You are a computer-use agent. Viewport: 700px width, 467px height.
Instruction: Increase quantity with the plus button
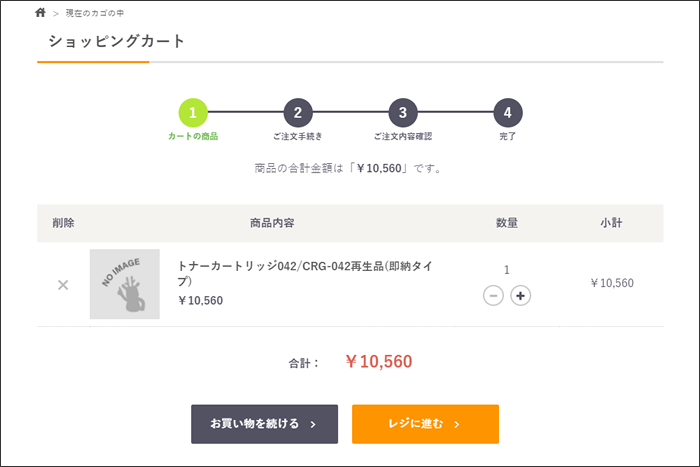coord(520,296)
